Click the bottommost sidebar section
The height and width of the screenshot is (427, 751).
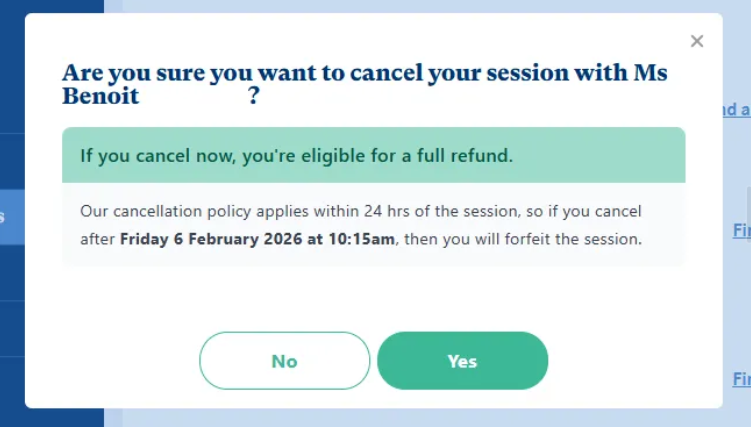11,390
